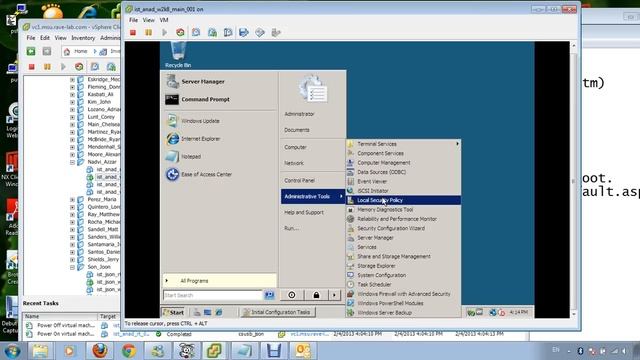The image size is (640, 360).
Task: Select Administrative Tools in the Start menu
Action: (313, 196)
